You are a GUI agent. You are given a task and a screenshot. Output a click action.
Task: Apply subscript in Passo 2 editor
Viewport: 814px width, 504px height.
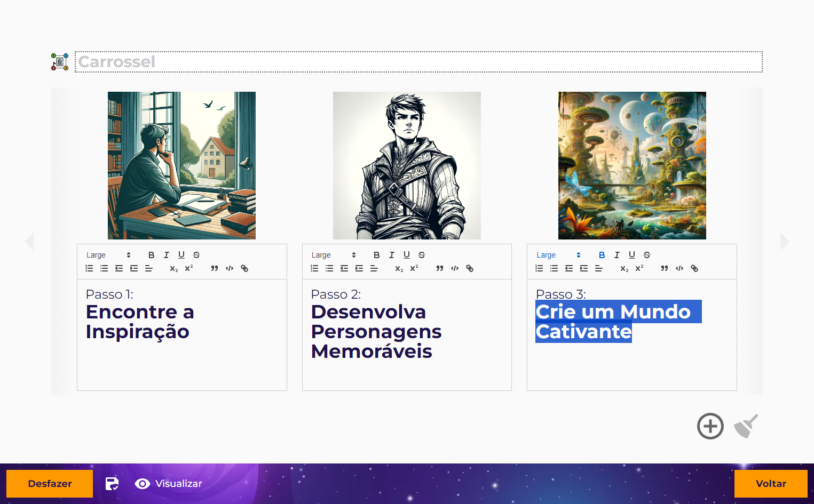click(399, 268)
